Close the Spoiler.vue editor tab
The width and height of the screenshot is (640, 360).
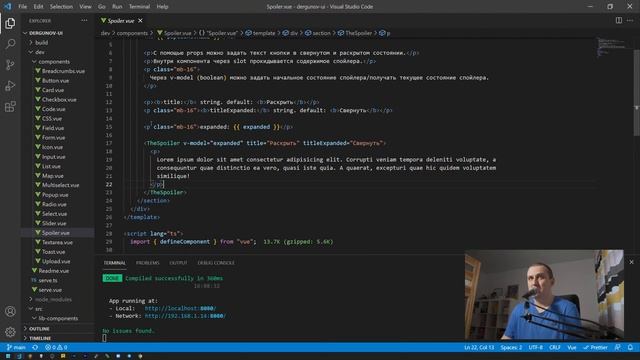click(x=140, y=20)
